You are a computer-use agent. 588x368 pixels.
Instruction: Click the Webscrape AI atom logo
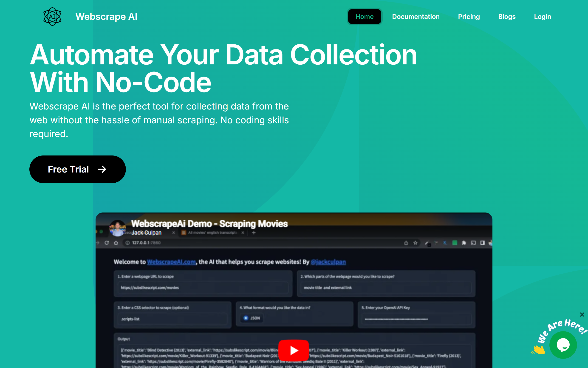[x=52, y=17]
